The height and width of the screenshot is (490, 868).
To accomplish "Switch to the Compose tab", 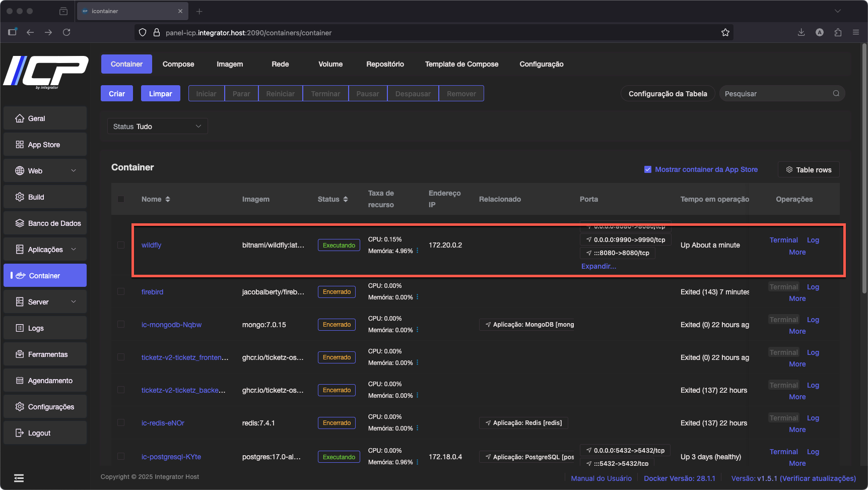I will [178, 64].
